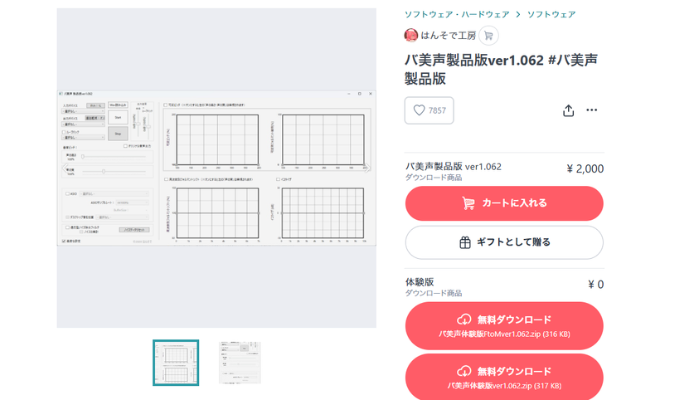Show the previous product image with left arrow
700x400 pixels.
66,168
